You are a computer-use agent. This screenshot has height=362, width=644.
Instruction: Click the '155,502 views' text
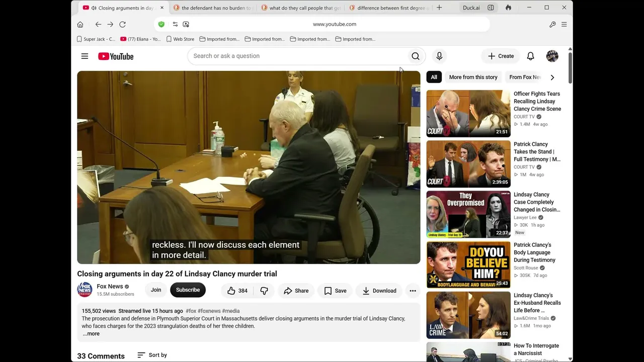click(x=99, y=311)
